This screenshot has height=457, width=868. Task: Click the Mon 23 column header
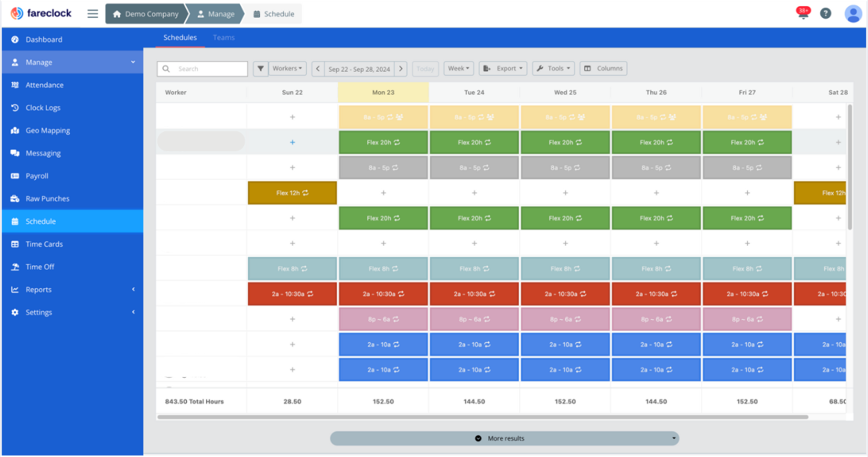pos(383,93)
